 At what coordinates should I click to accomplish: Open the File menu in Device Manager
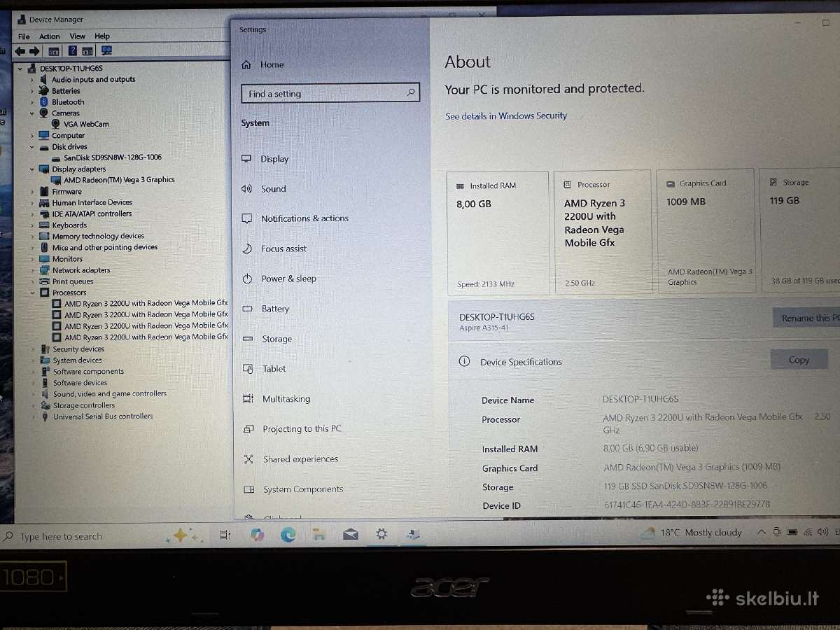(24, 36)
